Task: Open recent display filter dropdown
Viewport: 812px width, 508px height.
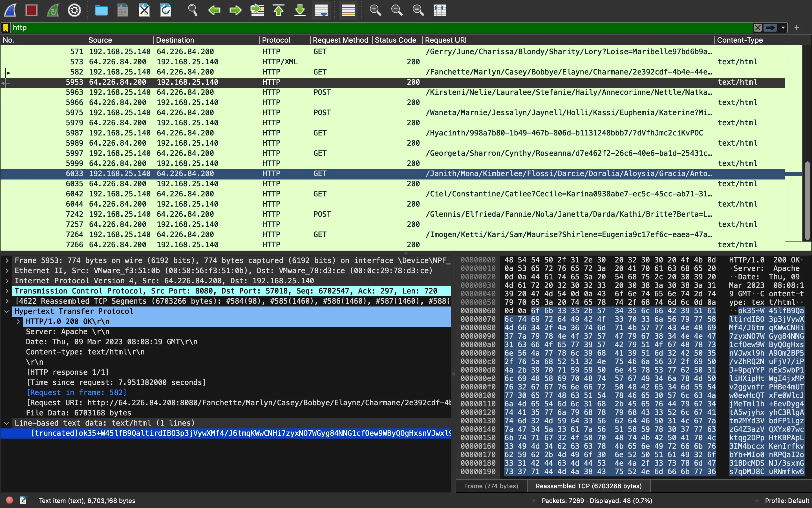Action: pos(783,28)
